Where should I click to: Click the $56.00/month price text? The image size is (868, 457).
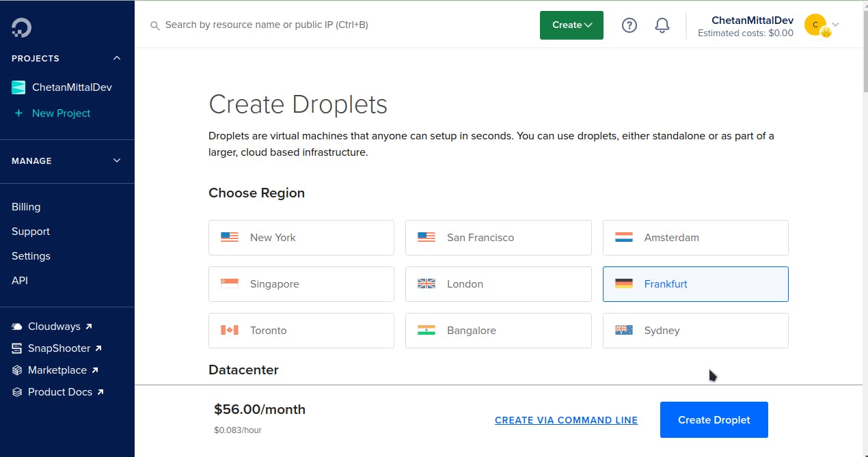click(x=260, y=410)
